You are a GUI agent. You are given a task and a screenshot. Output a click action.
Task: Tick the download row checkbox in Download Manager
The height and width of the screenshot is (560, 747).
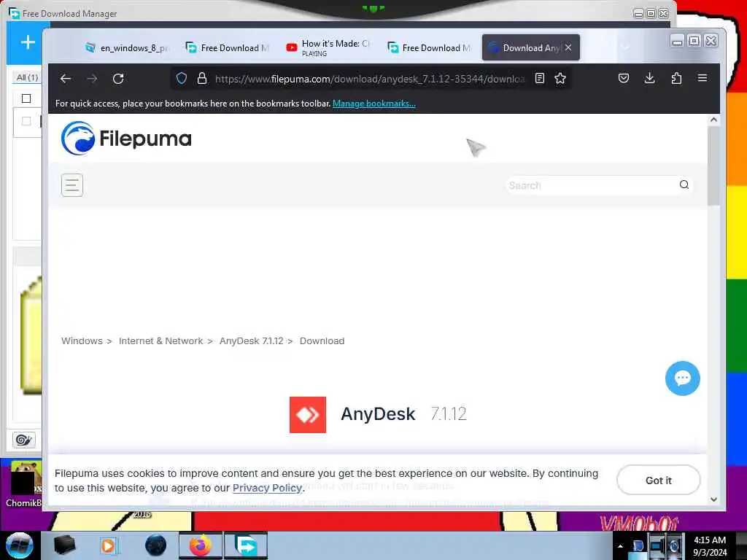point(26,122)
